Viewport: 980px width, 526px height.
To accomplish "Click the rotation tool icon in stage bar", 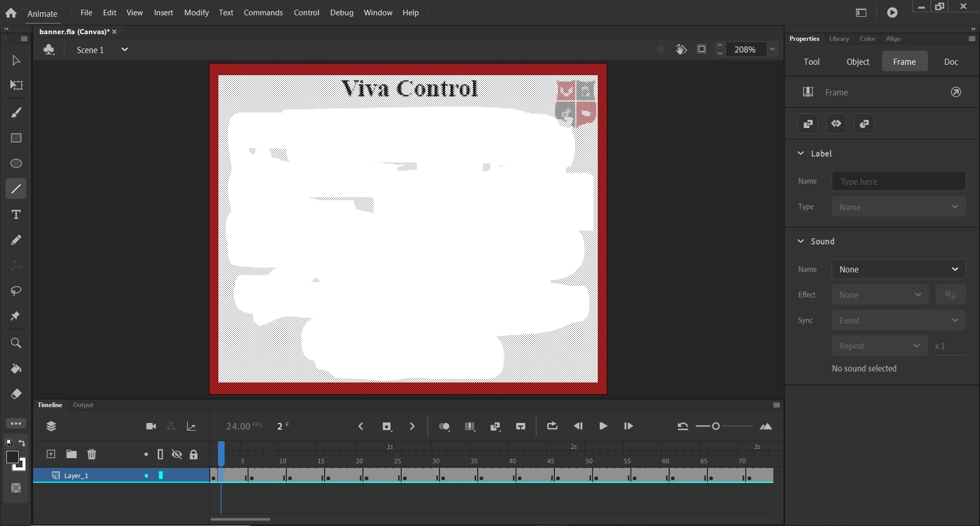I will click(681, 49).
